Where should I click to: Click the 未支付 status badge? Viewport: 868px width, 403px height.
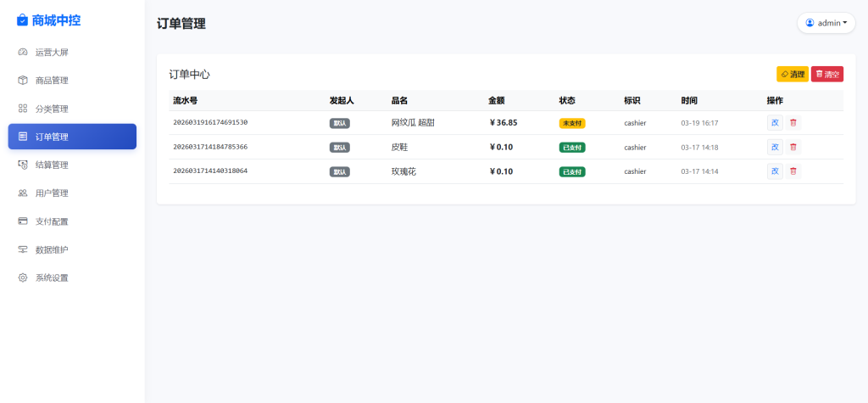[x=572, y=123]
